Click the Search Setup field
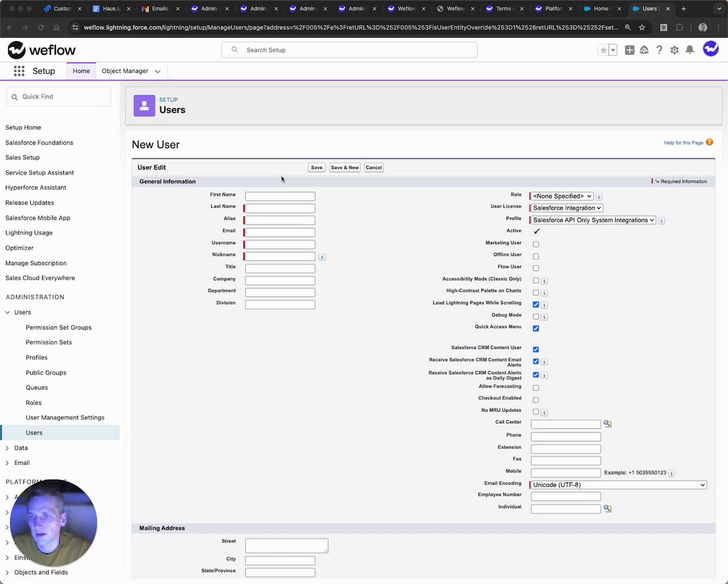The height and width of the screenshot is (584, 728). coord(349,50)
